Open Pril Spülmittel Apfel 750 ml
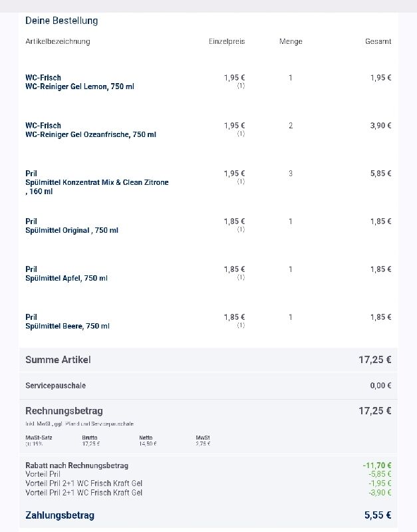This screenshot has width=417, height=532. (66, 274)
